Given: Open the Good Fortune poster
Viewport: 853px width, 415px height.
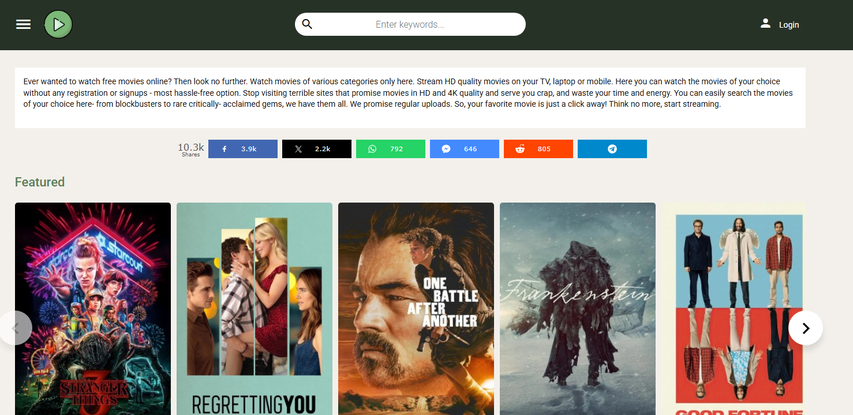Looking at the screenshot, I should point(733,309).
